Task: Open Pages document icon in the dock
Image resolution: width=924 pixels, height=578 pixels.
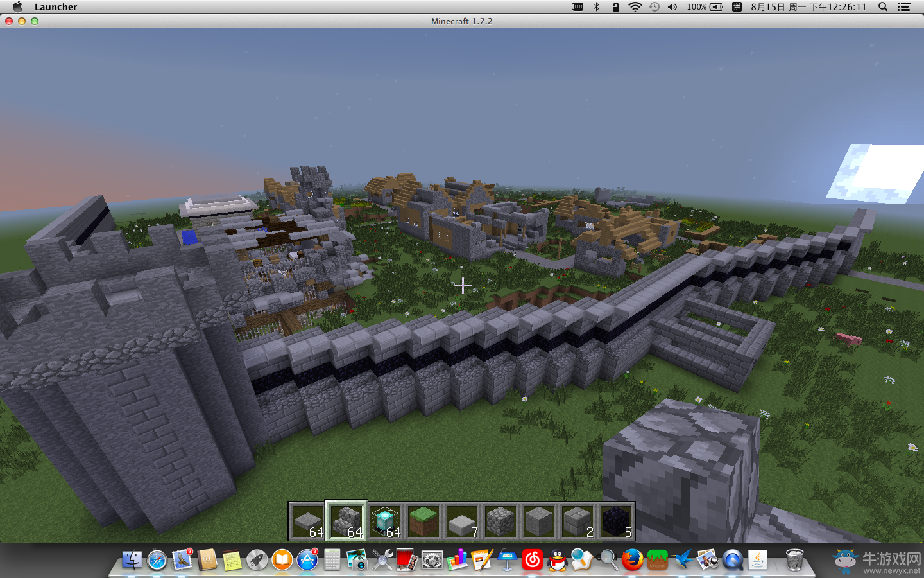Action: tap(482, 560)
